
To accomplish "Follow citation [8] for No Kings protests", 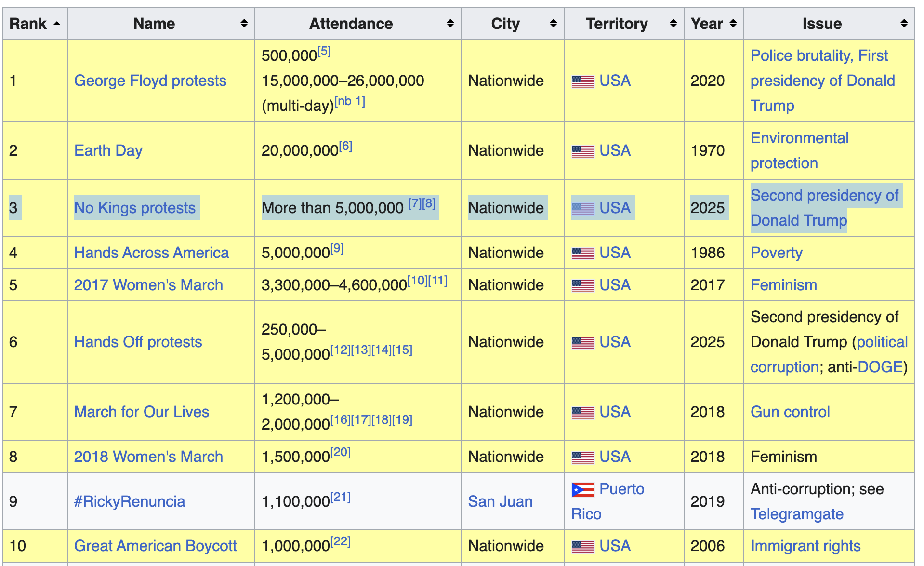I will pyautogui.click(x=429, y=203).
